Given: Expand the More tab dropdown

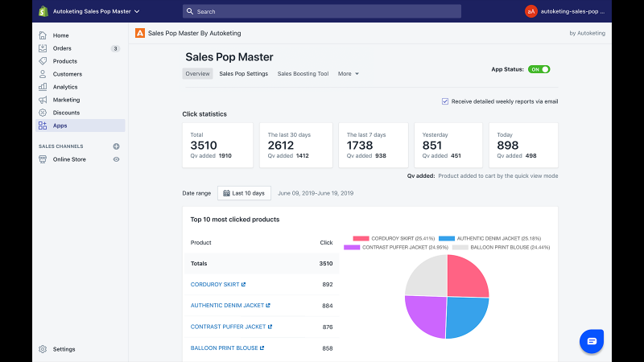Looking at the screenshot, I should [x=349, y=74].
